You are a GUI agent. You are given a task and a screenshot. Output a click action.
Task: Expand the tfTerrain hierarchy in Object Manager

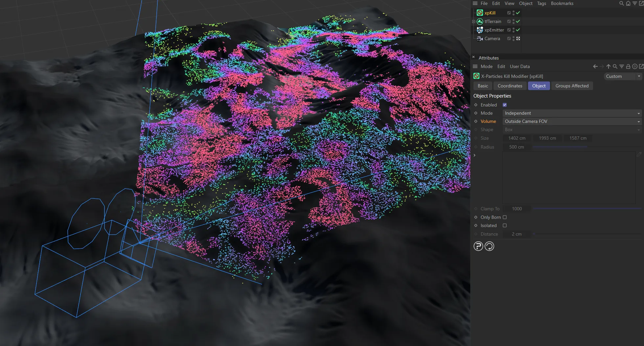point(473,21)
